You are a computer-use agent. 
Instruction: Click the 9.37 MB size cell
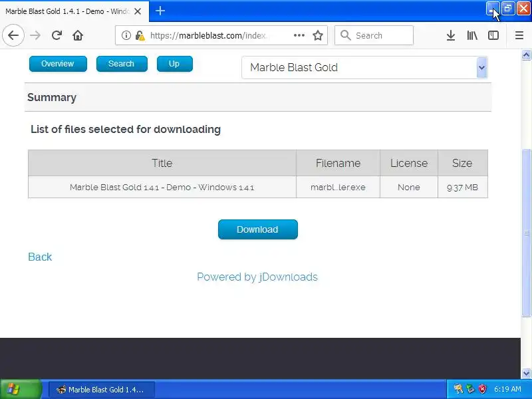pos(462,187)
